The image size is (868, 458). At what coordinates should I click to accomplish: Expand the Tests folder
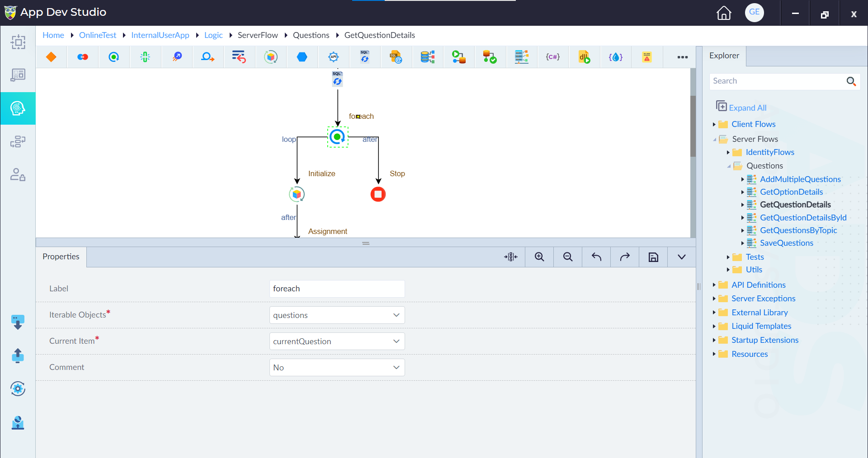pyautogui.click(x=728, y=257)
